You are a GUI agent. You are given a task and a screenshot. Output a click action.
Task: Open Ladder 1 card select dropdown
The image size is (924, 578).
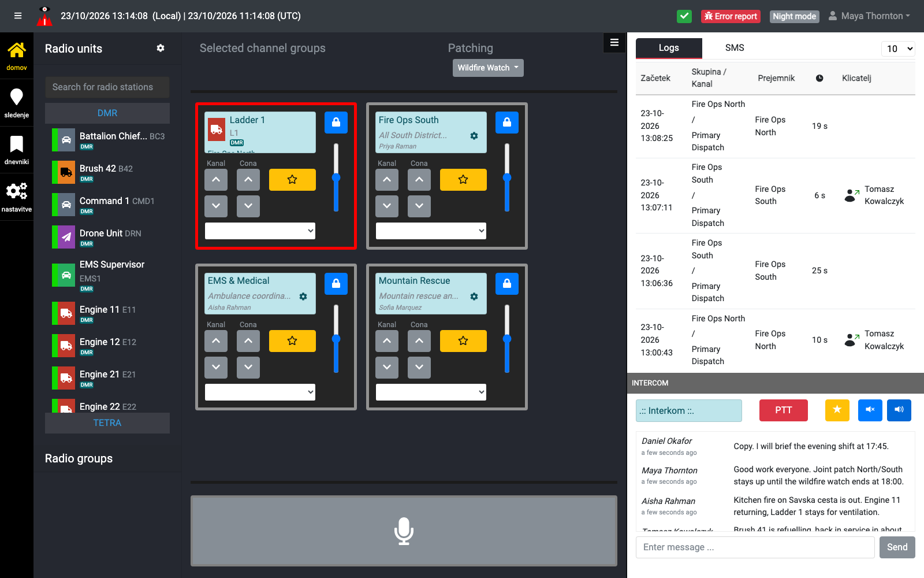[260, 231]
